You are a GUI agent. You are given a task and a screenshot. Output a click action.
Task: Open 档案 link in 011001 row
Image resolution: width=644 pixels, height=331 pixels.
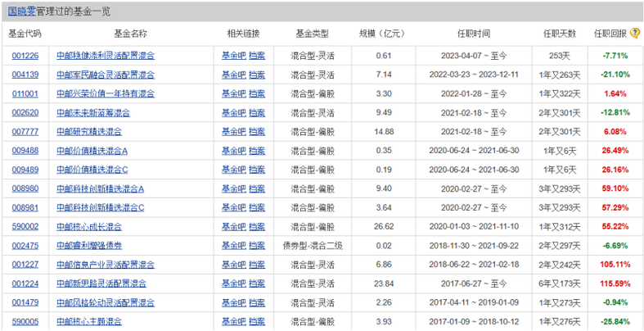pyautogui.click(x=257, y=93)
